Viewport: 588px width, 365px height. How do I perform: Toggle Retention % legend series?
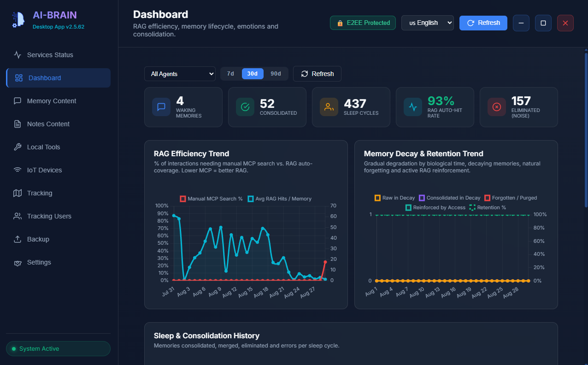tap(488, 207)
